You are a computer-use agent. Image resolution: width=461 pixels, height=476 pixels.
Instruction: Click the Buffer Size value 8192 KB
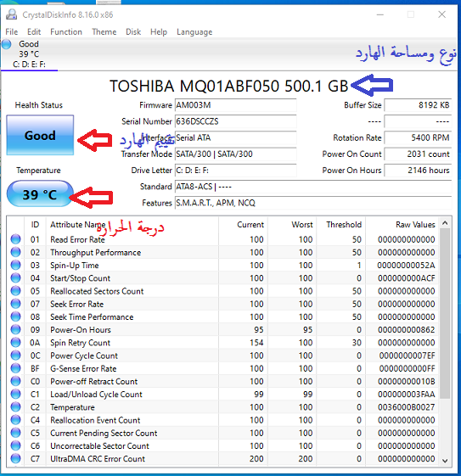418,105
